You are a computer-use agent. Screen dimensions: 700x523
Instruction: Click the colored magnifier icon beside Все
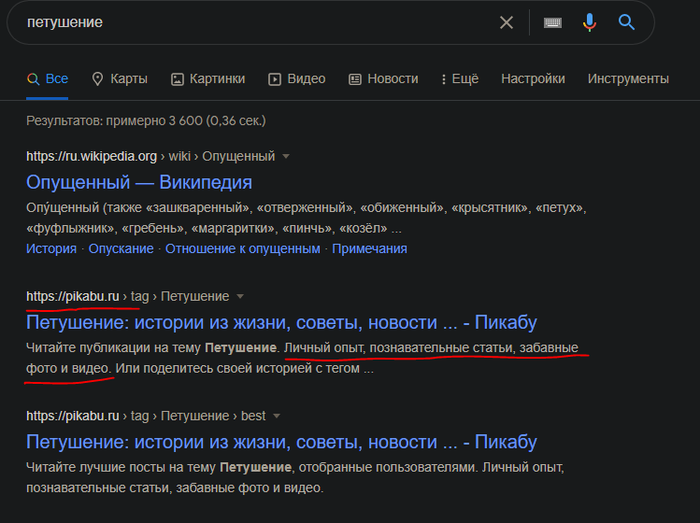(x=33, y=79)
